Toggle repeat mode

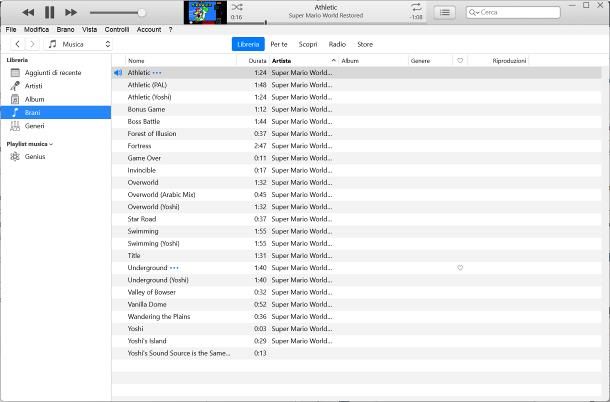[x=416, y=7]
